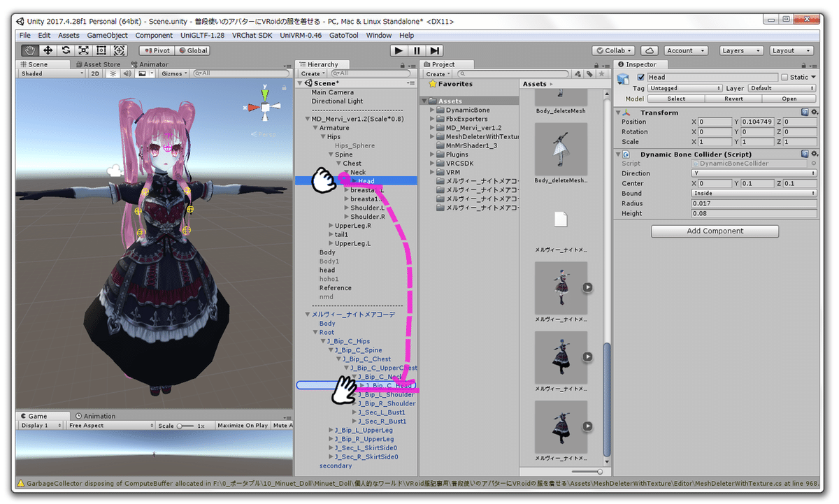
Task: Click the warning icon in status bar
Action: (20, 483)
